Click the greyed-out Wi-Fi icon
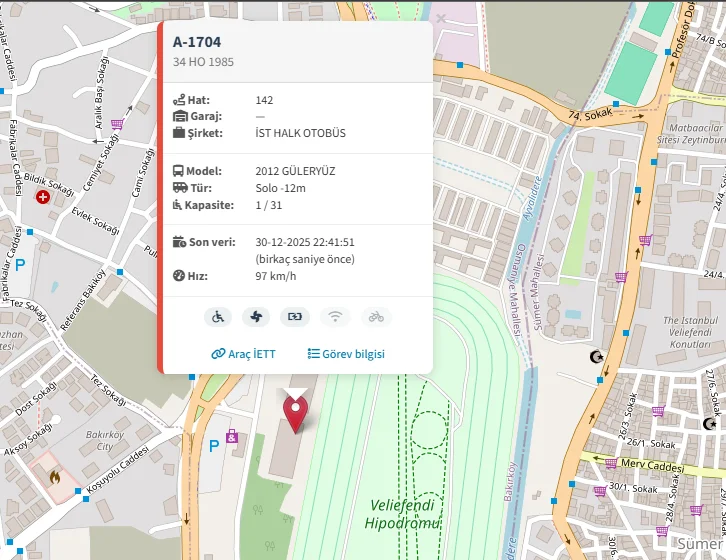 pos(336,317)
